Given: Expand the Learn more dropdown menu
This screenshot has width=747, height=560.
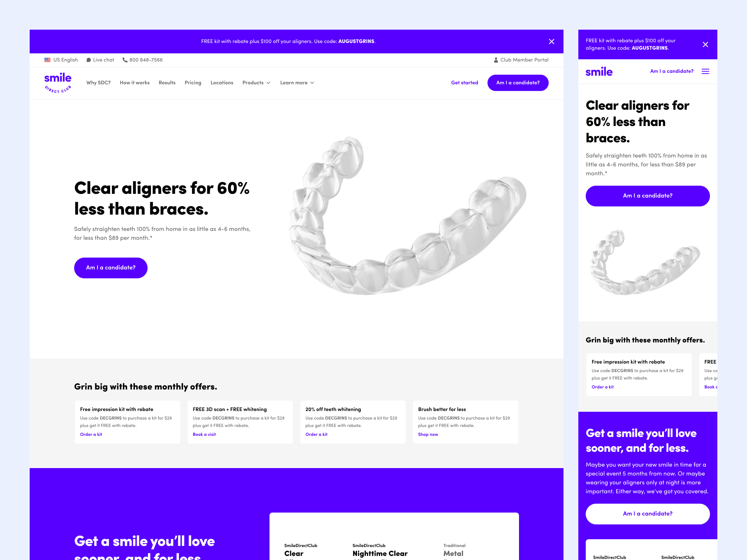Looking at the screenshot, I should pos(297,82).
